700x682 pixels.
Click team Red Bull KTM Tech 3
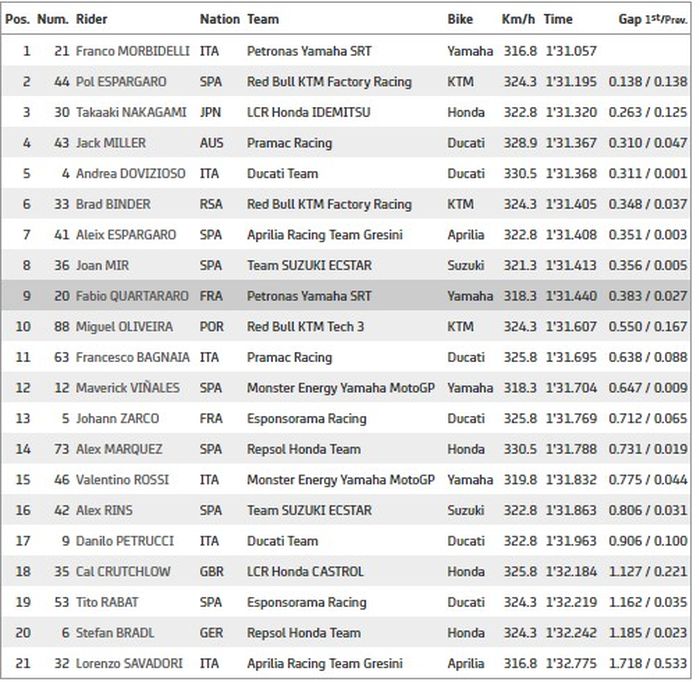pyautogui.click(x=305, y=327)
